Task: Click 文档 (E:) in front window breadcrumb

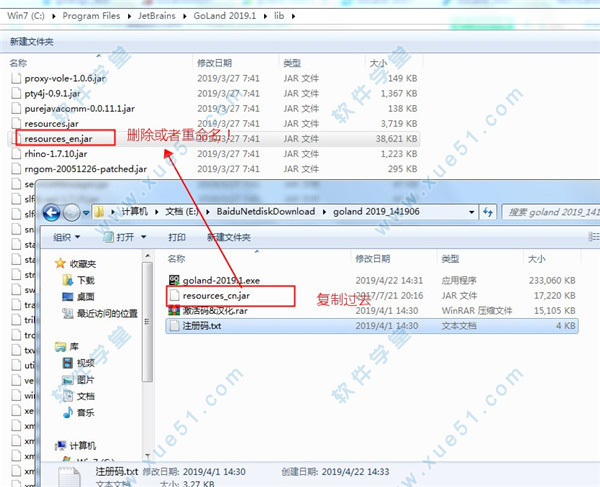Action: click(182, 212)
